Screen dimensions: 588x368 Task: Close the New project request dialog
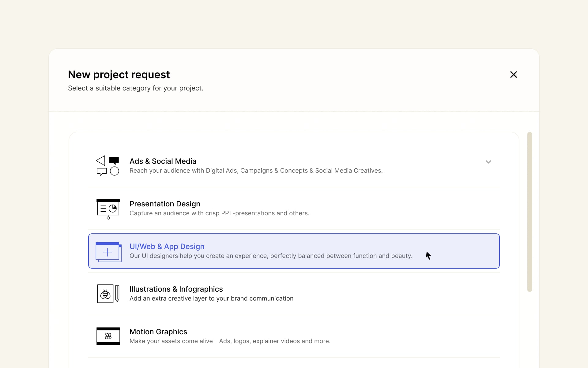tap(513, 75)
